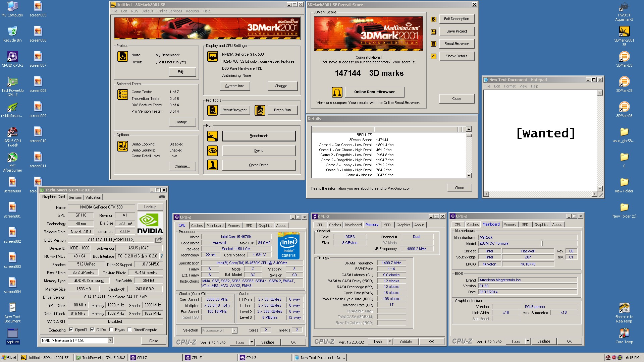Image resolution: width=644 pixels, height=362 pixels.
Task: Expand Tools dropdown arrow in Mainboard tab window
Action: [528, 341]
